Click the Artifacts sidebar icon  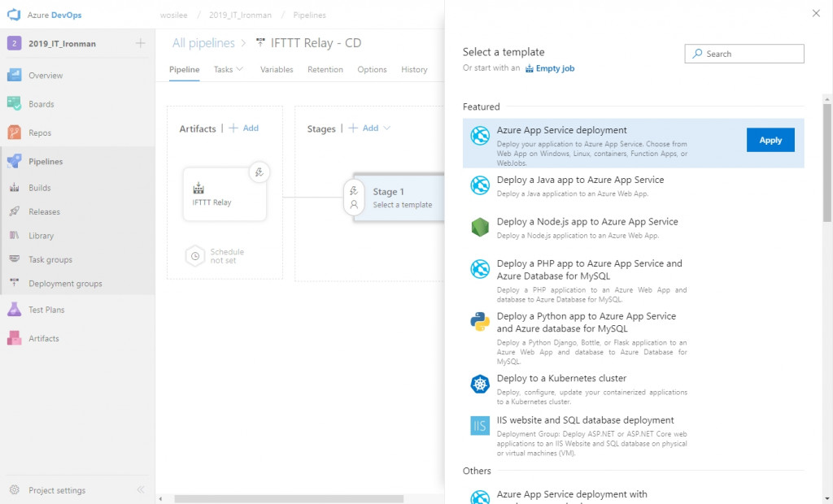[x=15, y=338]
